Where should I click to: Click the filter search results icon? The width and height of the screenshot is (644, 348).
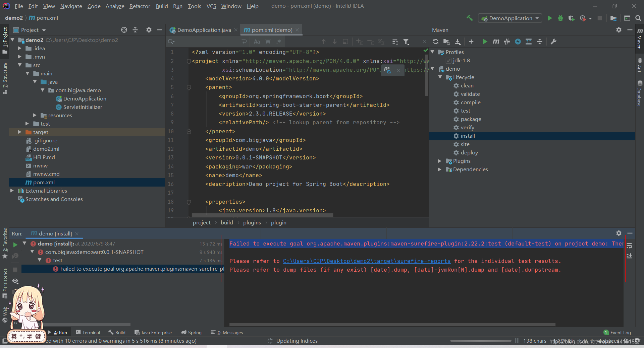(x=407, y=42)
